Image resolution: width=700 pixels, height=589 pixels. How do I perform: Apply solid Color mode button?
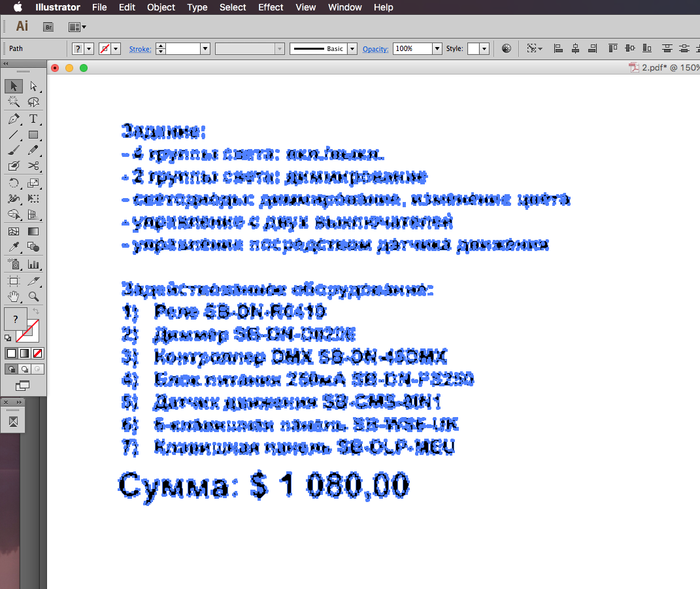click(12, 354)
